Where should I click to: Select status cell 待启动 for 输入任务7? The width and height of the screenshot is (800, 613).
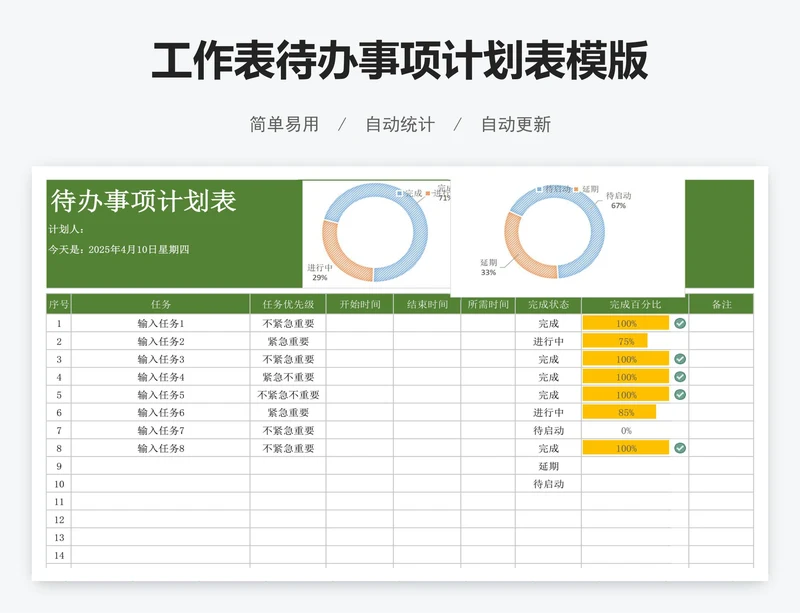548,430
